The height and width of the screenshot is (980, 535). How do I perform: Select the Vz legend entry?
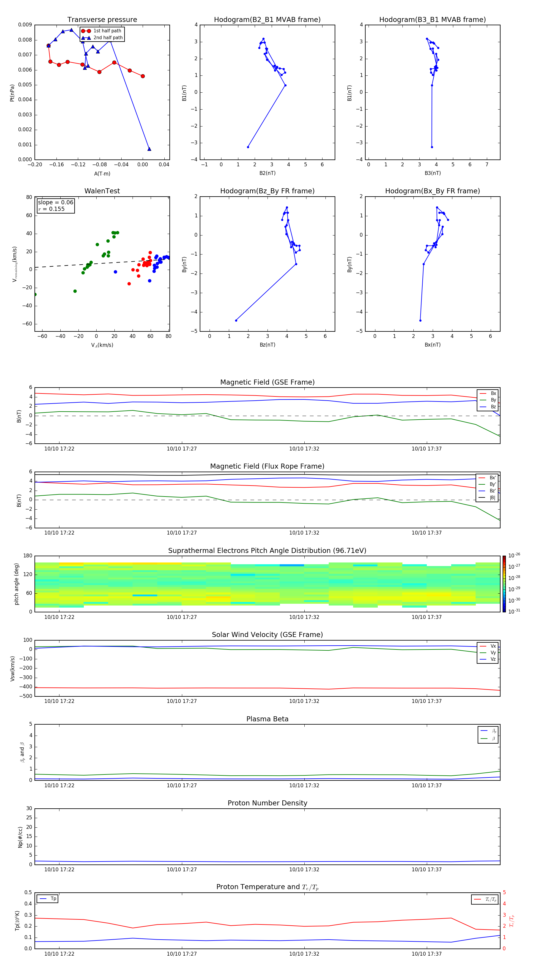pyautogui.click(x=488, y=659)
